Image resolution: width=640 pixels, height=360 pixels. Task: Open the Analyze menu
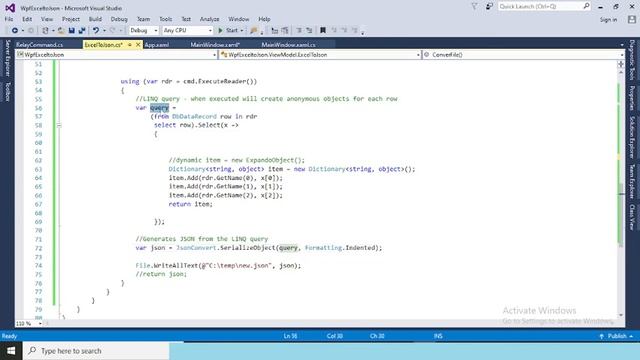[x=209, y=19]
